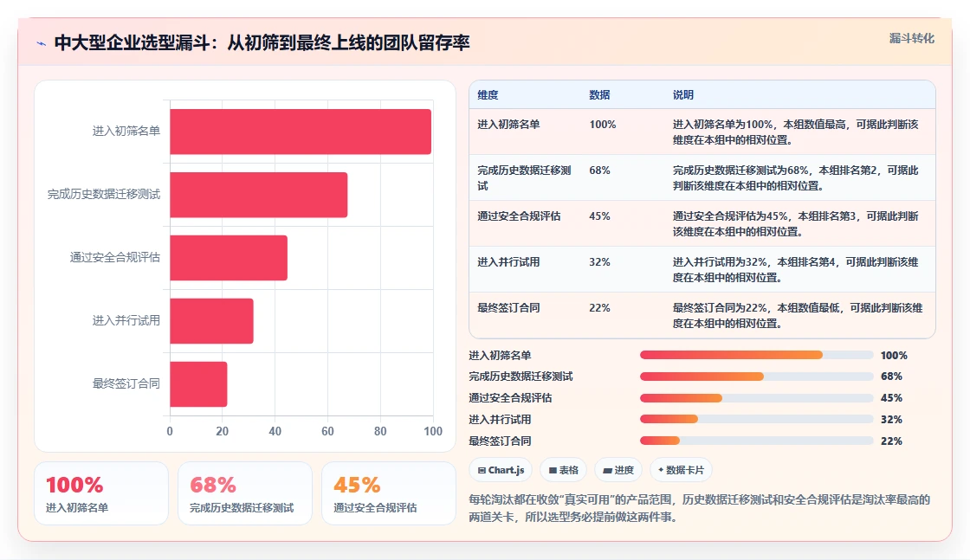The height and width of the screenshot is (560, 970).
Task: Click the 22% value beside the progress bar
Action: point(891,441)
